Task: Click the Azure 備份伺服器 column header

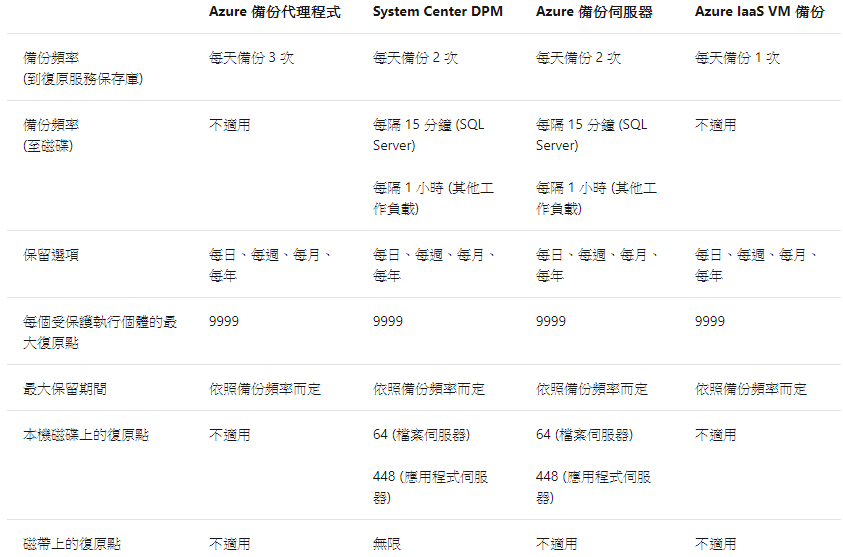Action: point(594,12)
